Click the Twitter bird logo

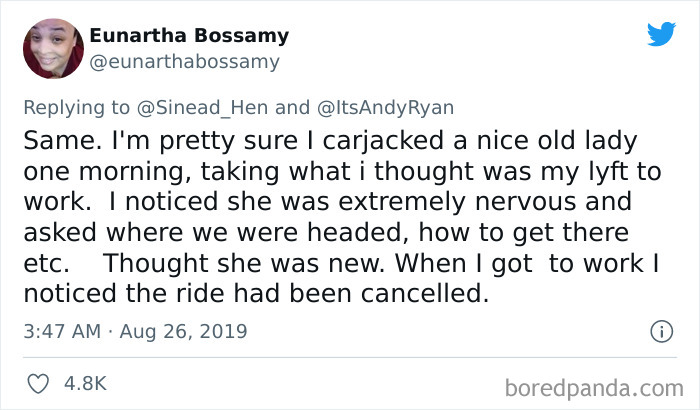click(x=661, y=34)
